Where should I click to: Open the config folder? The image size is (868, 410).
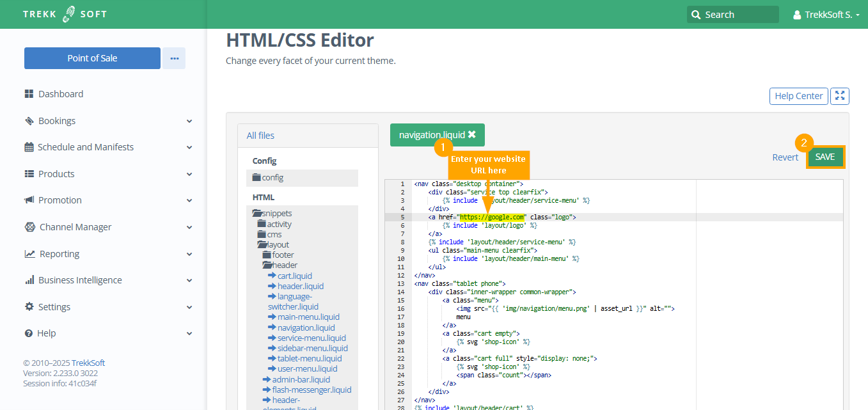pyautogui.click(x=268, y=178)
